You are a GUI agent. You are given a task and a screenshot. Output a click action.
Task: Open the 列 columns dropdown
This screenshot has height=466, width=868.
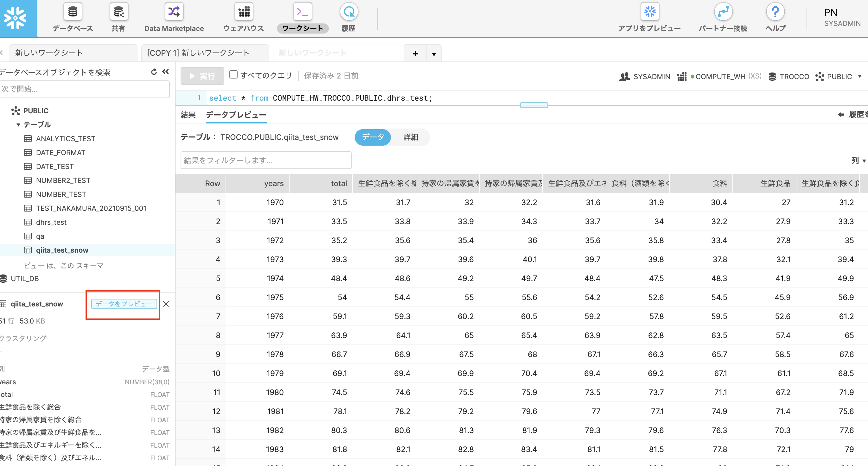[858, 161]
